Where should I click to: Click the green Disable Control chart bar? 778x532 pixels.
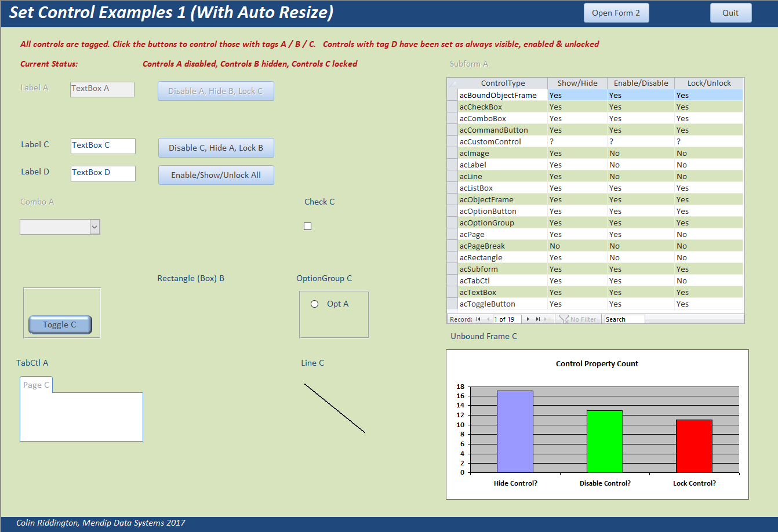[x=604, y=442]
